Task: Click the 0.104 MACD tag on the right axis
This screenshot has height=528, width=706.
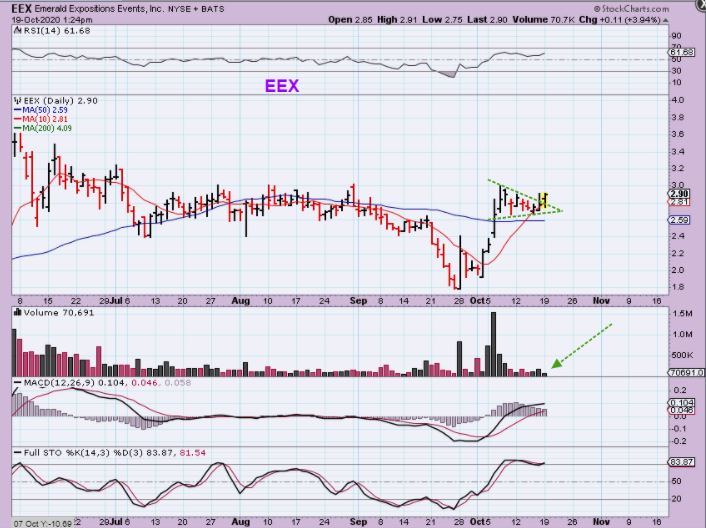Action: [x=681, y=403]
